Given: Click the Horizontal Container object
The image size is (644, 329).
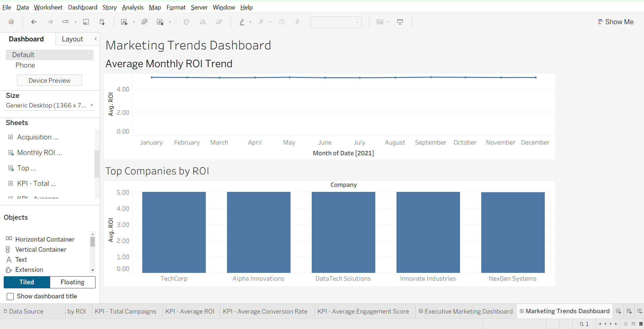Looking at the screenshot, I should [40, 239].
